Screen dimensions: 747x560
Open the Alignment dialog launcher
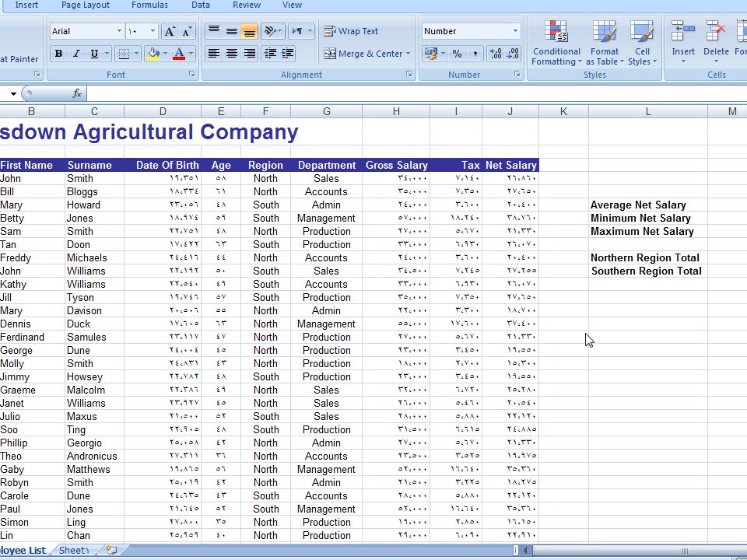coord(409,75)
